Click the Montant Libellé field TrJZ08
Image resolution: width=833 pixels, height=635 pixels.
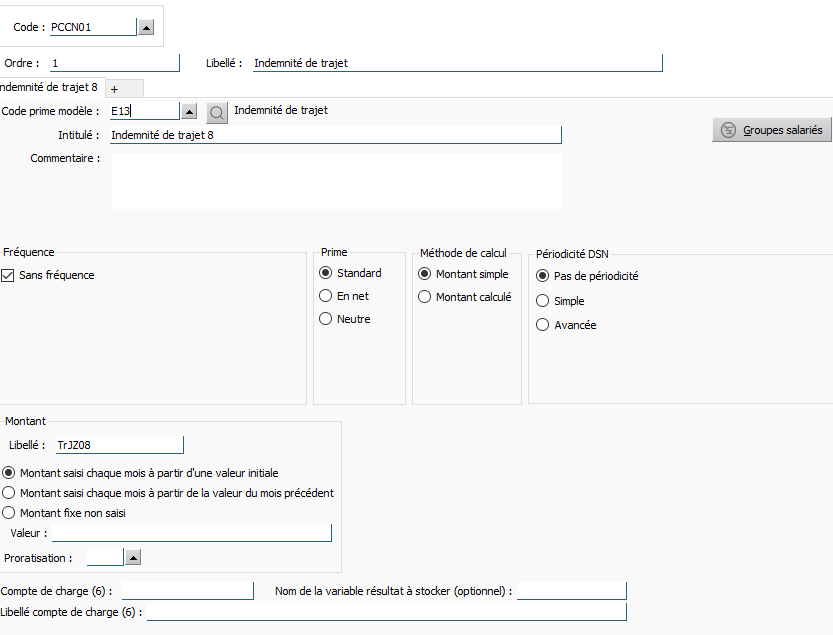pyautogui.click(x=120, y=445)
